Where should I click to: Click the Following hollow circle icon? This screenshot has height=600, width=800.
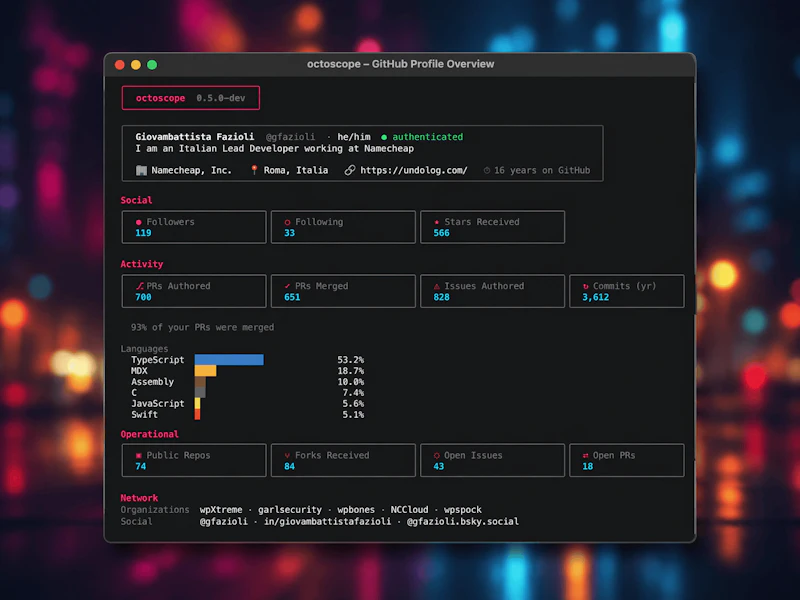(287, 222)
